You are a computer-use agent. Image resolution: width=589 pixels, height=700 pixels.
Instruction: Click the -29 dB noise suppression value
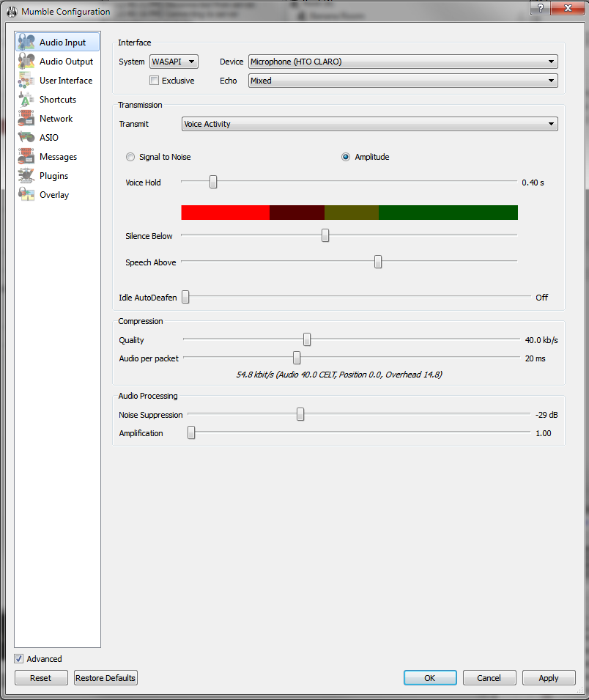(547, 415)
